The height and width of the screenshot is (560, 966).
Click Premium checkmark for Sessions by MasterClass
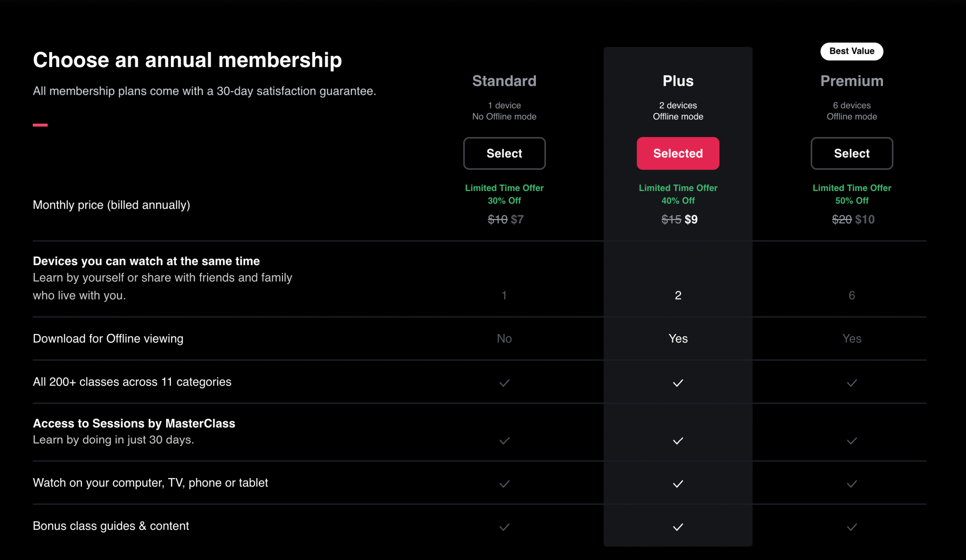pos(851,441)
